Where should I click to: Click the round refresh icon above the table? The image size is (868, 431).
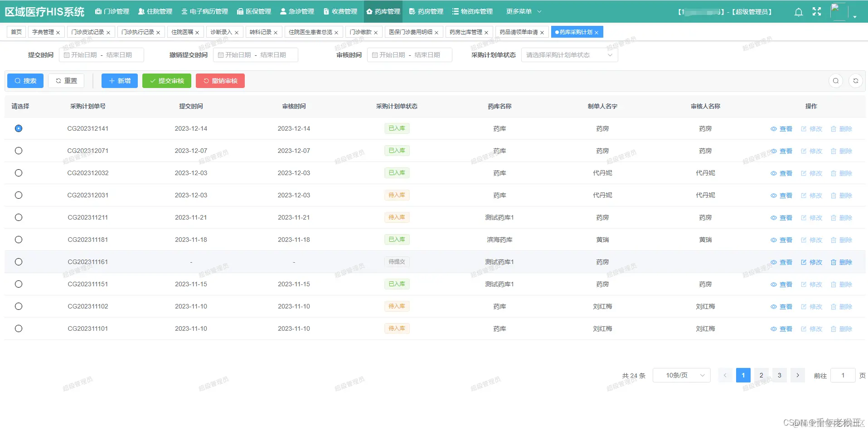coord(856,81)
